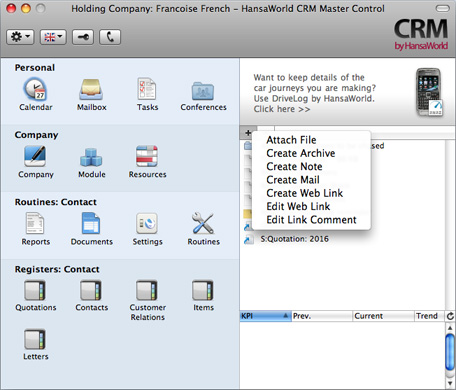This screenshot has width=456, height=390.
Task: Open the Tasks list icon
Action: (x=147, y=89)
